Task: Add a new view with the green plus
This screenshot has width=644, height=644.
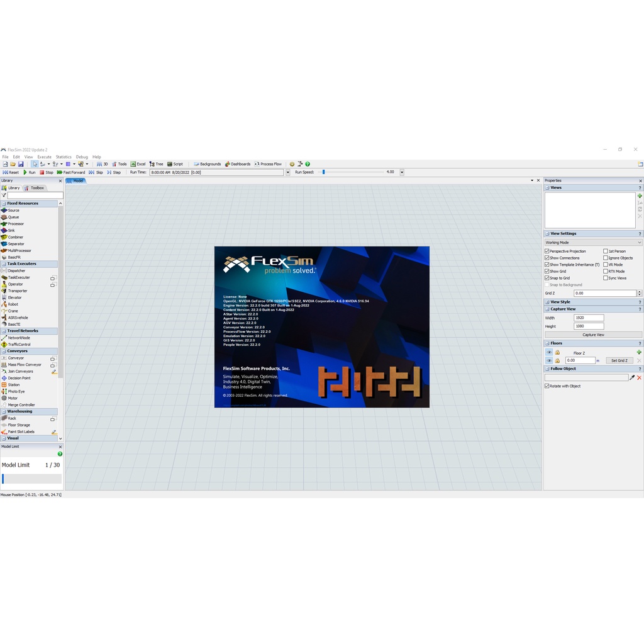Action: click(640, 196)
